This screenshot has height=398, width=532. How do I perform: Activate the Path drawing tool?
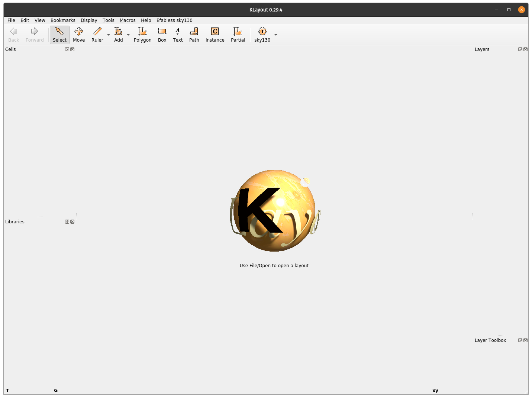point(194,35)
